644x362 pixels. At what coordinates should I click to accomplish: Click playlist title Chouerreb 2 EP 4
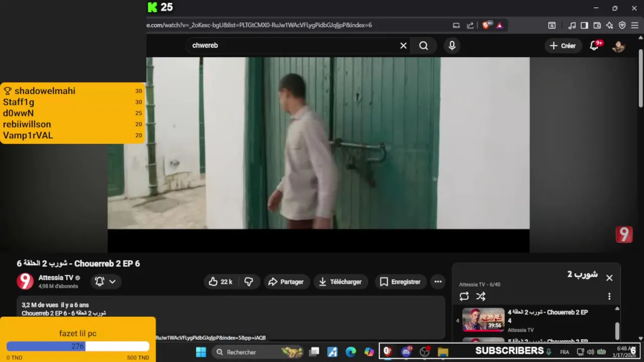tap(547, 316)
